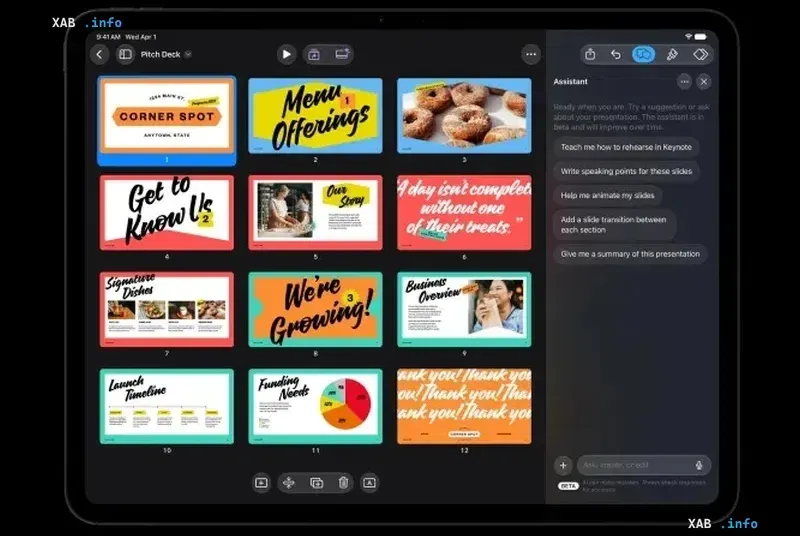This screenshot has height=536, width=800.
Task: Select the Launch Timeline slide 10
Action: pos(167,406)
